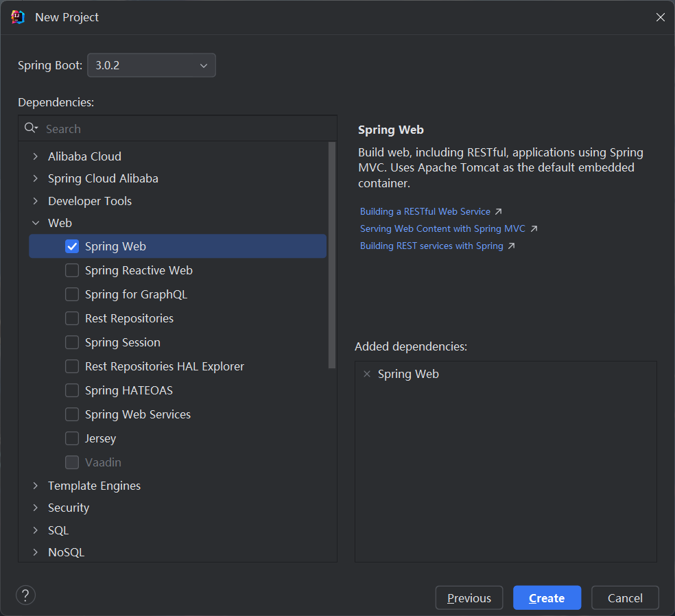Select the Security tree label

(x=69, y=508)
